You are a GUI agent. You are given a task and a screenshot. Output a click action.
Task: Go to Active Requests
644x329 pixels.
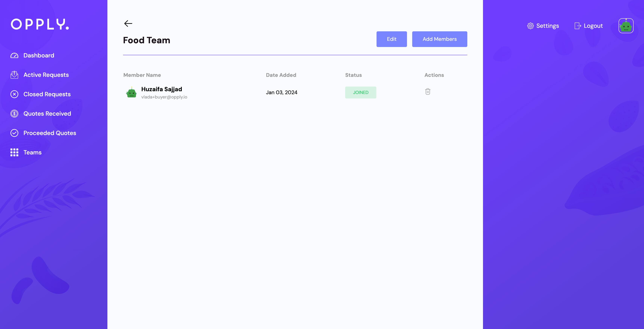click(x=46, y=75)
